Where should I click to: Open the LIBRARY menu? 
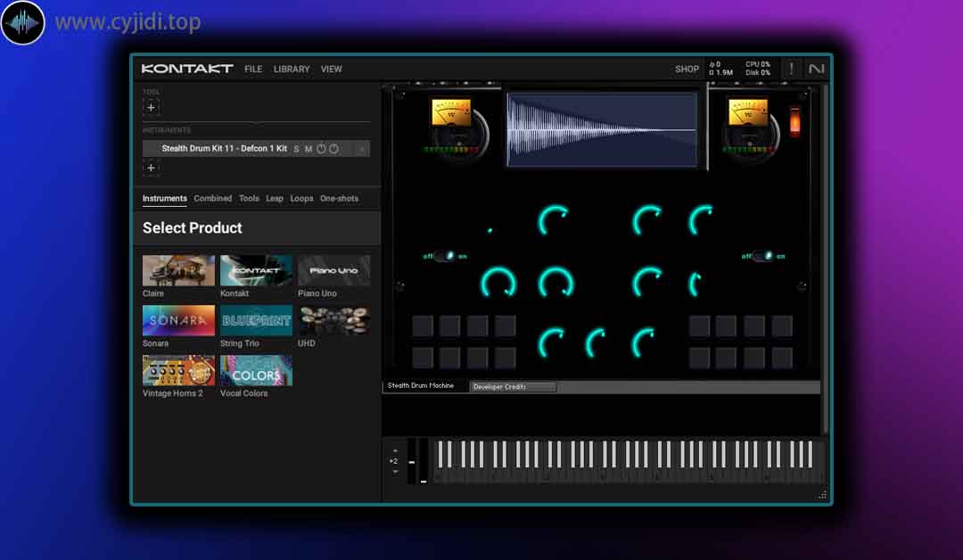(292, 69)
